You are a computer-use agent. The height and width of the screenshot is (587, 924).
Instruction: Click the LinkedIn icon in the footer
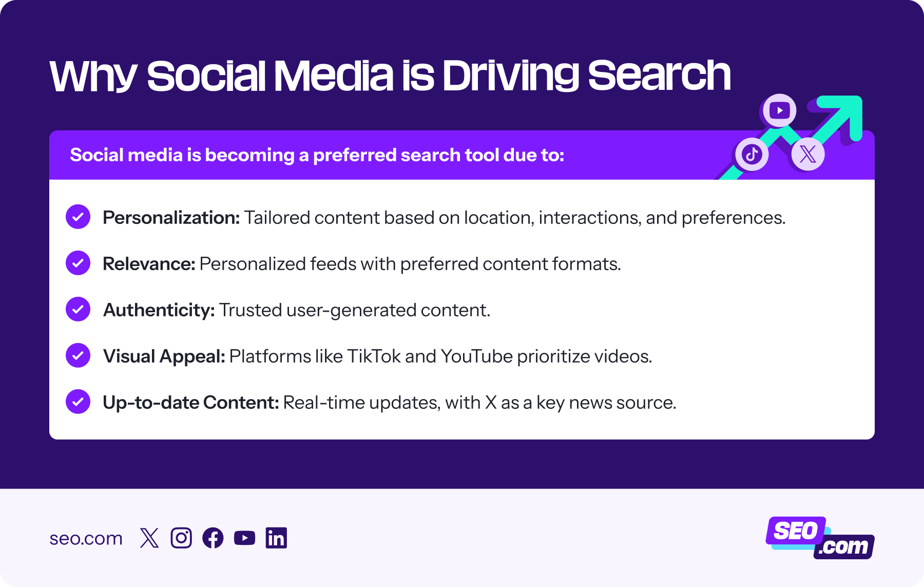pyautogui.click(x=277, y=538)
